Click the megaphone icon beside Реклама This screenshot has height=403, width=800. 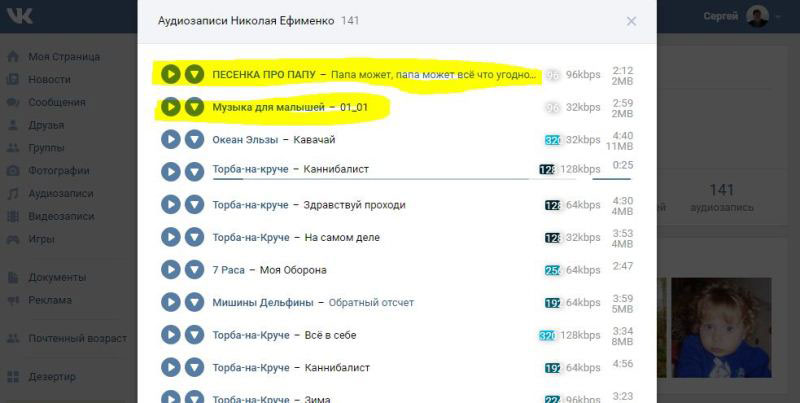coord(13,300)
